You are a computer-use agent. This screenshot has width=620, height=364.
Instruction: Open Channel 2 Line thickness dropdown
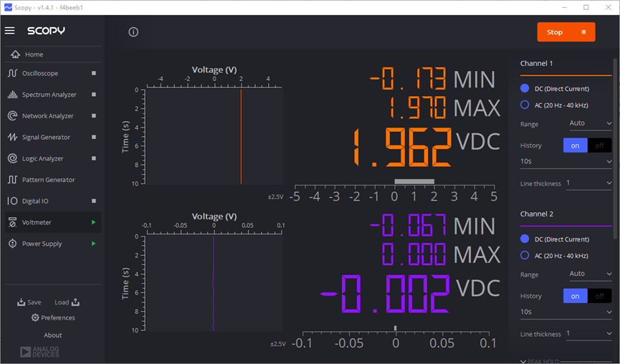coord(588,334)
